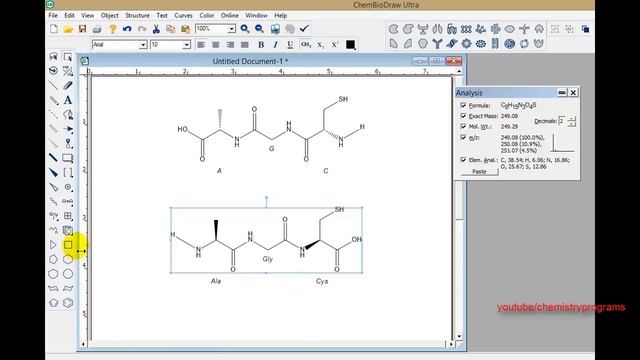Select the Cyclohexane ring tool
The width and height of the screenshot is (640, 360).
click(x=68, y=259)
